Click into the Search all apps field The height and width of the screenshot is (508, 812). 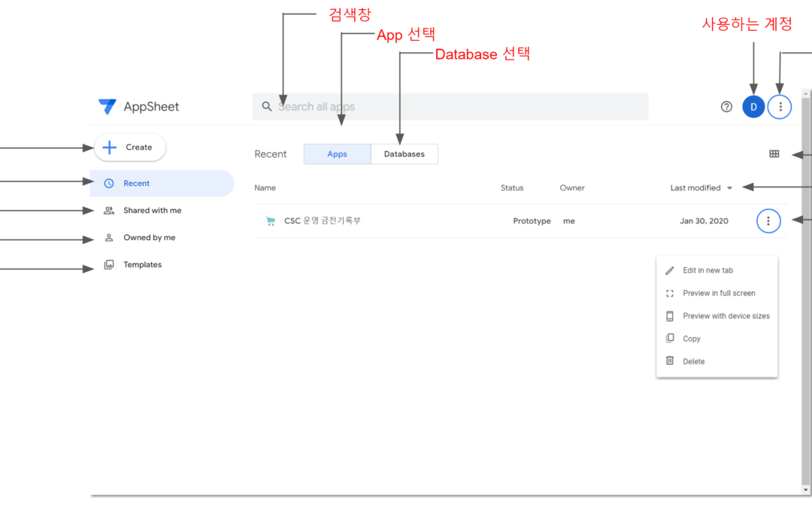tap(450, 107)
